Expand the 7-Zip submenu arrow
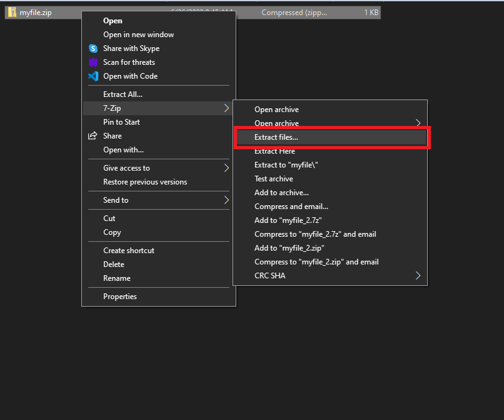Image resolution: width=504 pixels, height=420 pixels. click(226, 108)
